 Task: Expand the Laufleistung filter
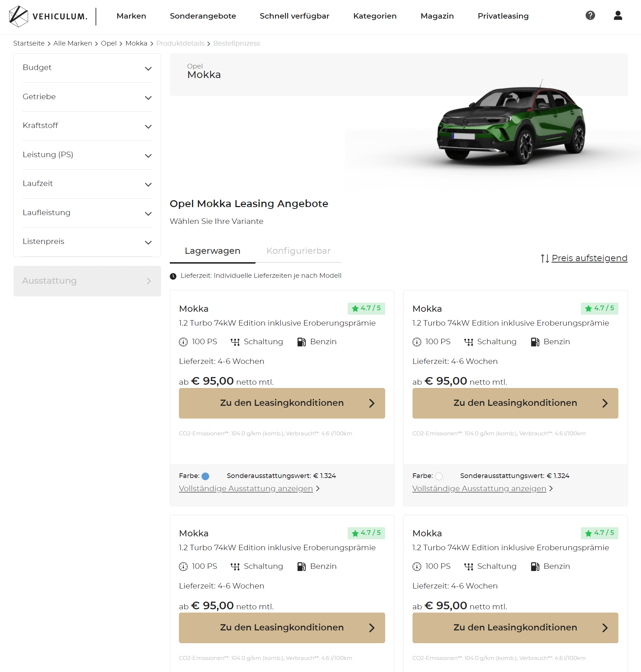pos(87,213)
